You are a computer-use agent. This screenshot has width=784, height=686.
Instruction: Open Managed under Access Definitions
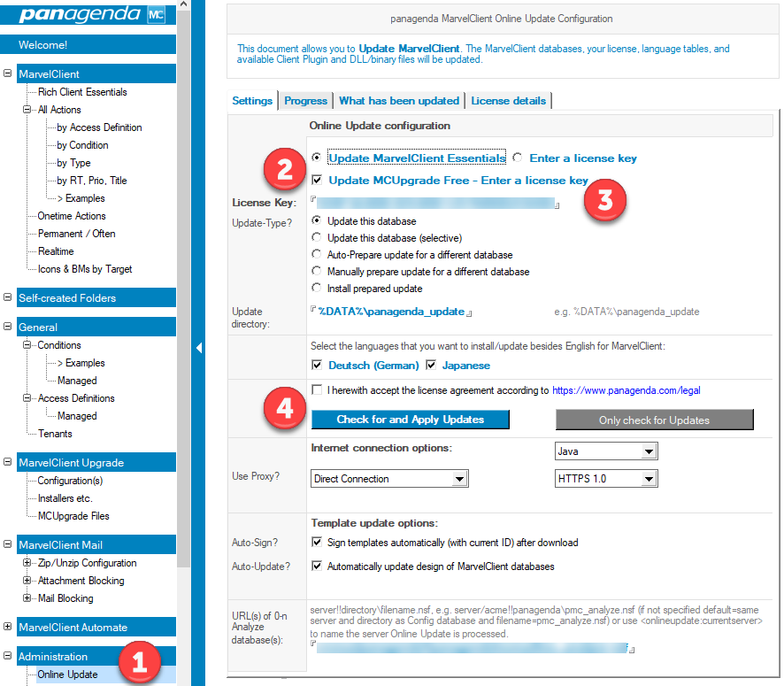(x=77, y=416)
